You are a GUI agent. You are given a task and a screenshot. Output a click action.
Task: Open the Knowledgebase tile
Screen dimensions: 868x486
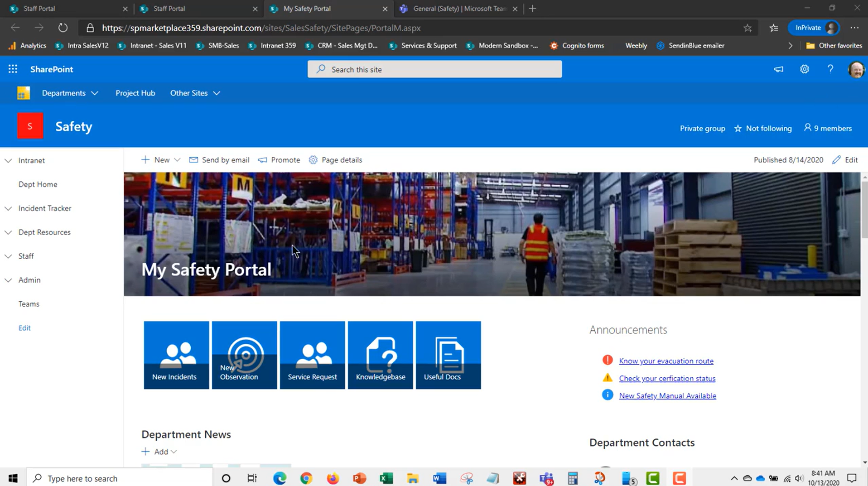380,355
